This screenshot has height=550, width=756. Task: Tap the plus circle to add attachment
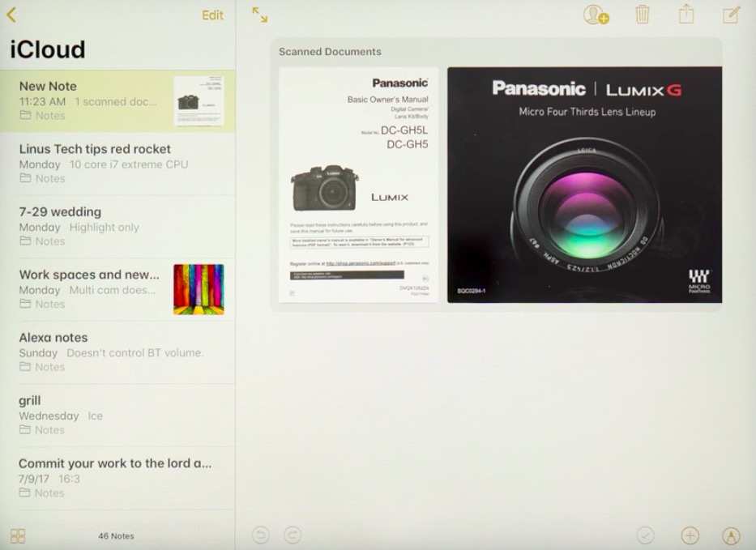(690, 535)
